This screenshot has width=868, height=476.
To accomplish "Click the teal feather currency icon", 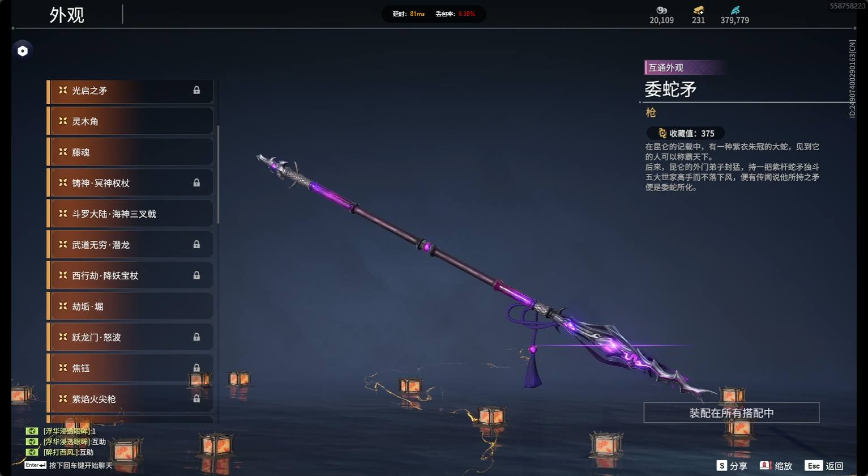I will (x=734, y=10).
